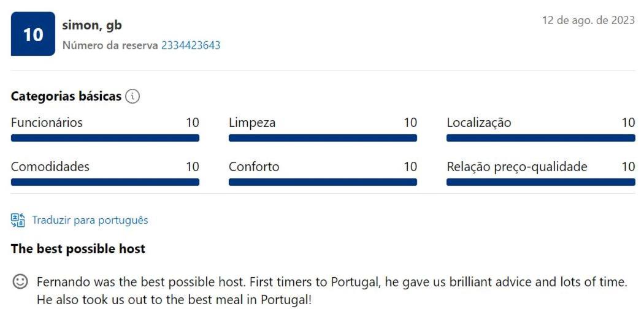Click the Localização rating bar
Screen dimensions: 644x320
pos(541,138)
